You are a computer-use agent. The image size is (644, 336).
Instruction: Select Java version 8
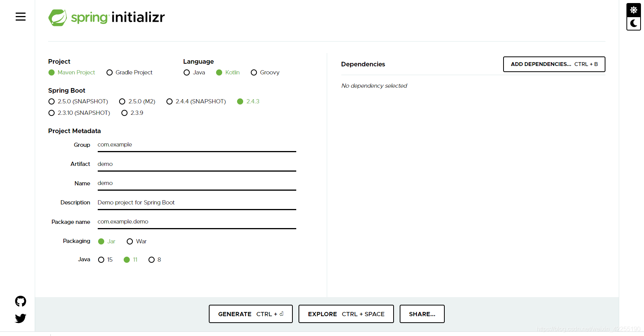coord(155,260)
